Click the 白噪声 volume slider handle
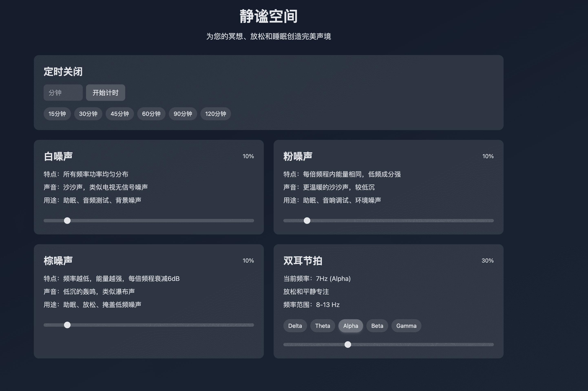Viewport: 588px width, 391px height. [x=67, y=220]
